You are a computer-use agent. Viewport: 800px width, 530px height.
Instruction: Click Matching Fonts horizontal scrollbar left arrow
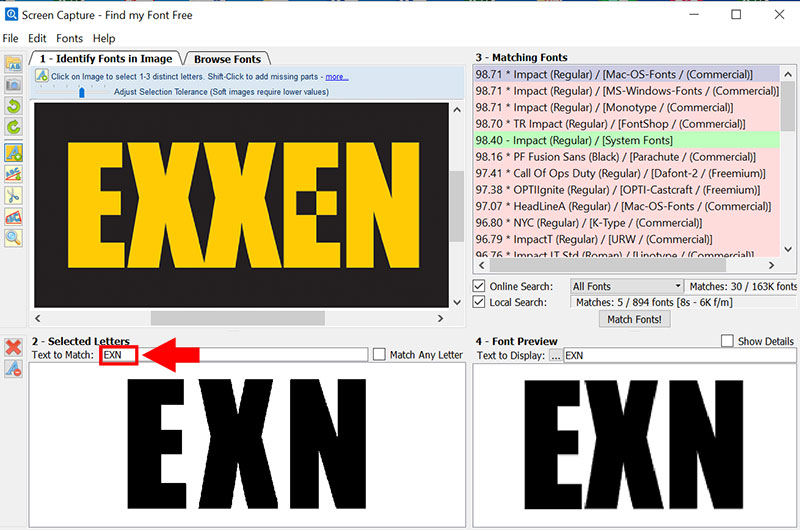(x=482, y=265)
